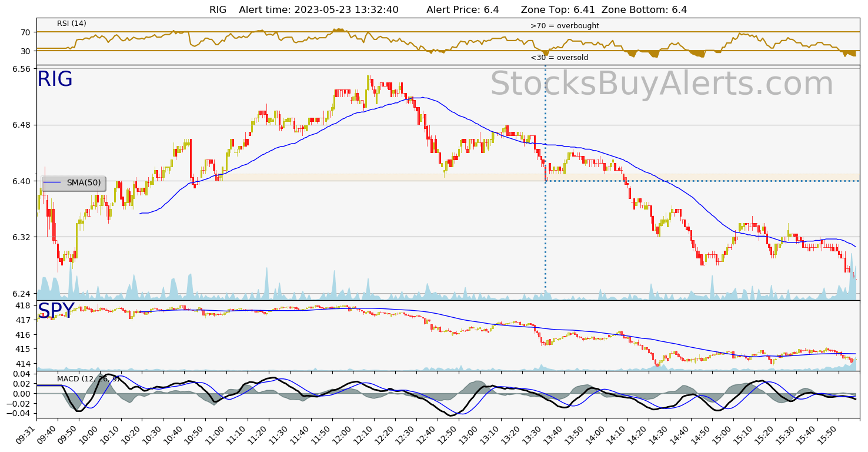
Task: Click the horizontal dotted alert price line
Action: [x=702, y=181]
